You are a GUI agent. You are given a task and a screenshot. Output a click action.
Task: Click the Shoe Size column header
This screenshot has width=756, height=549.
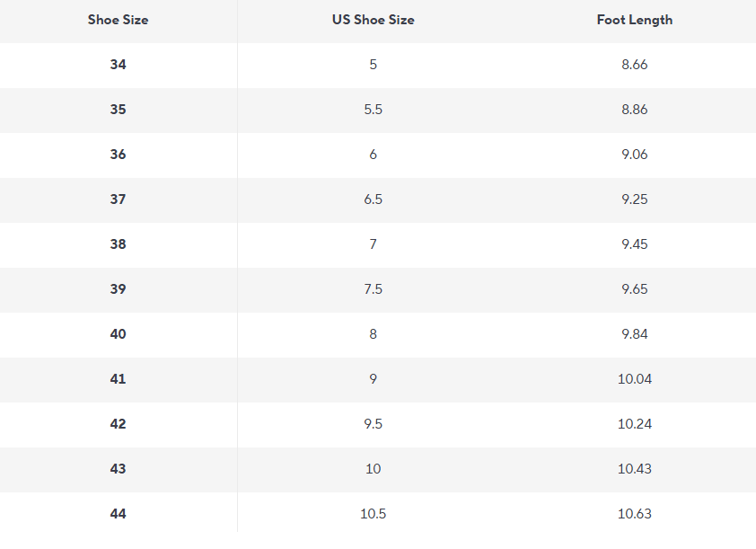click(119, 20)
